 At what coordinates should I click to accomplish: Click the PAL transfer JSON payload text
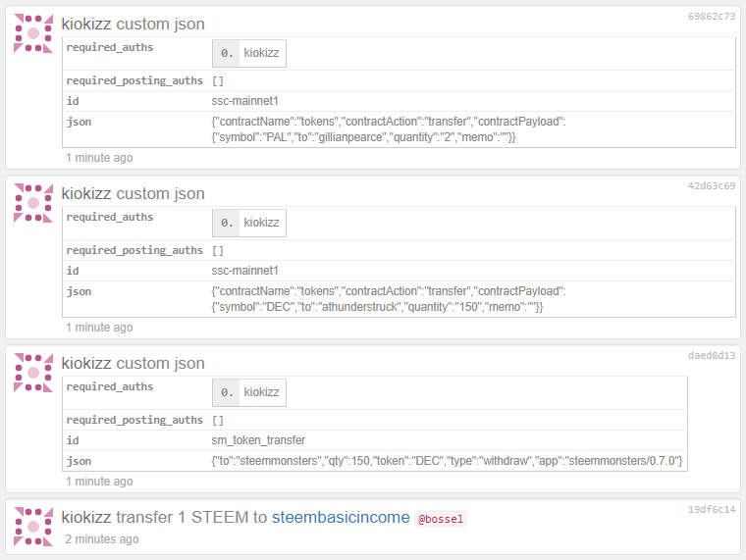pos(388,129)
